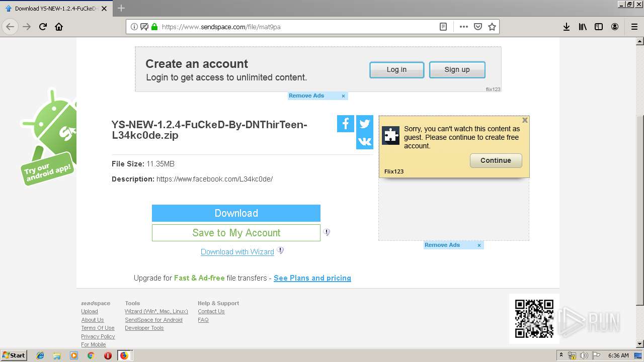Share the file on Twitter

pyautogui.click(x=365, y=124)
